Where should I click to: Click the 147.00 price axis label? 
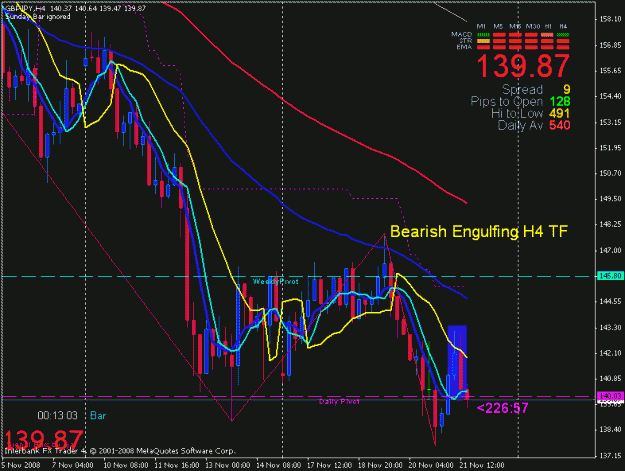pos(610,250)
